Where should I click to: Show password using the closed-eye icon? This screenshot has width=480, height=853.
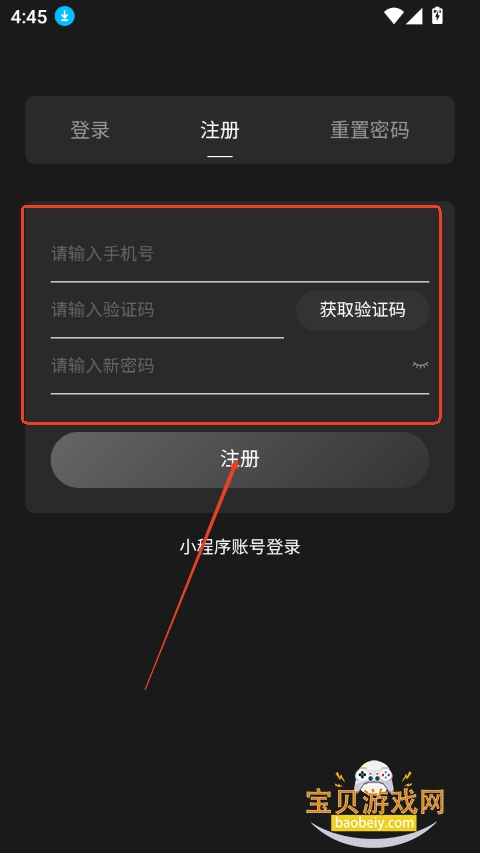(420, 365)
